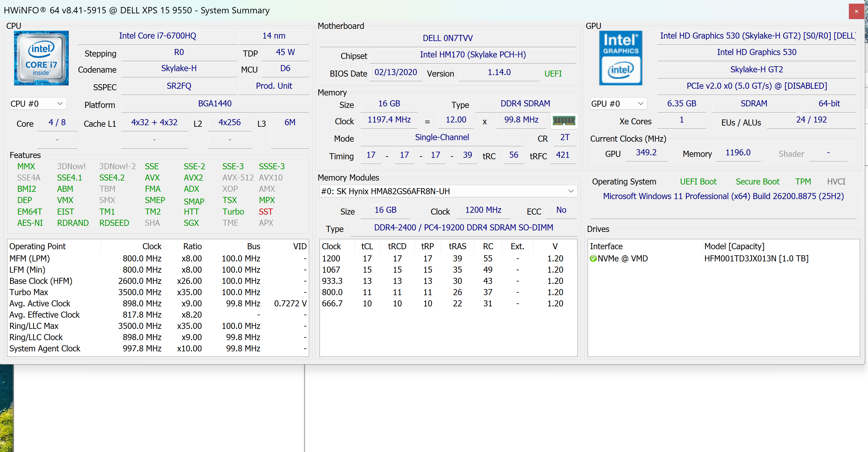Image resolution: width=868 pixels, height=452 pixels.
Task: Click the VID value '0.7272 V'
Action: click(x=290, y=303)
